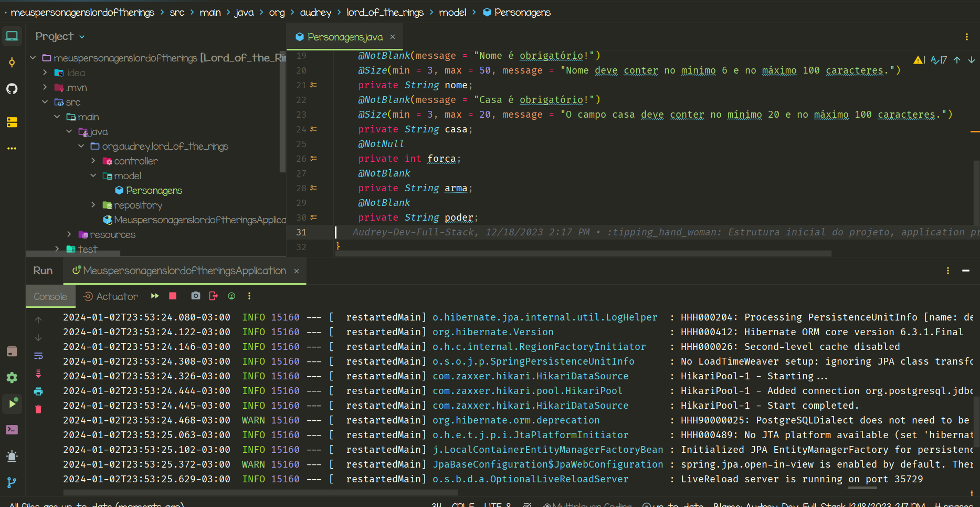Switch to the Console tab
Image resolution: width=980 pixels, height=507 pixels.
click(x=50, y=296)
